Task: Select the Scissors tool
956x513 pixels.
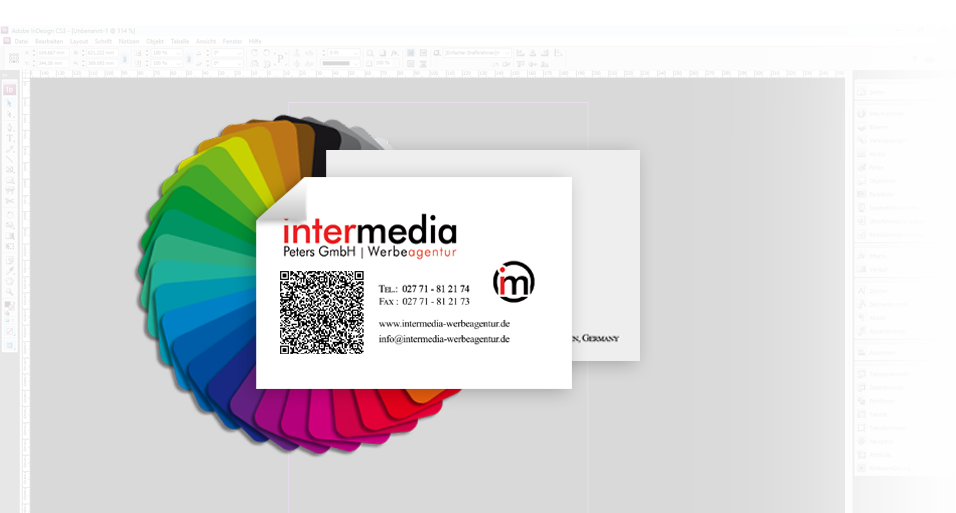Action: (x=10, y=201)
